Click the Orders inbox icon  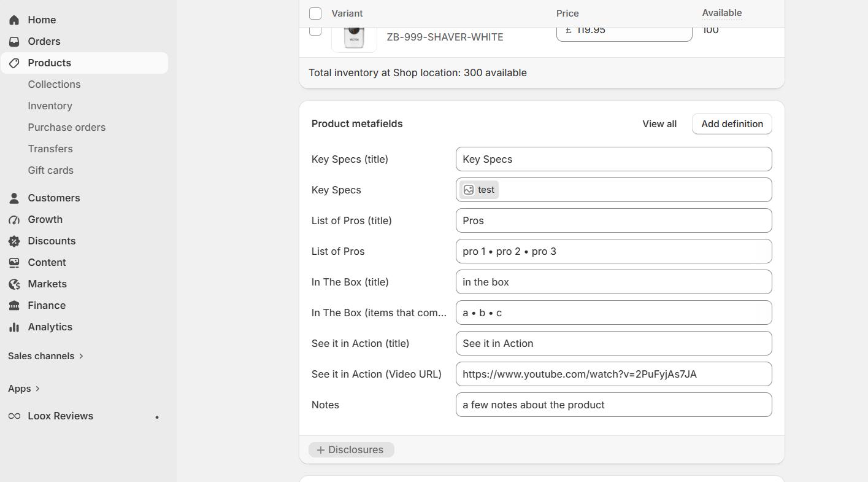14,41
